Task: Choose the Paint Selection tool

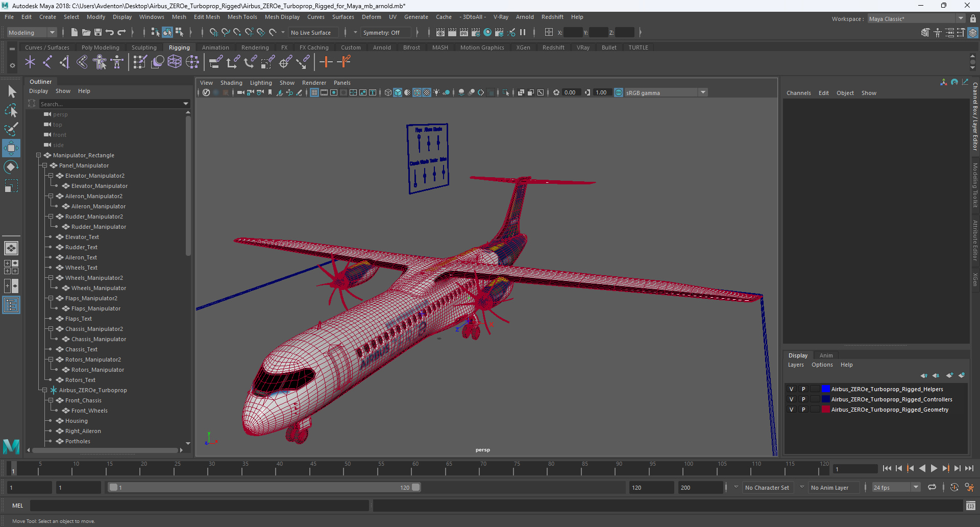Action: point(11,129)
